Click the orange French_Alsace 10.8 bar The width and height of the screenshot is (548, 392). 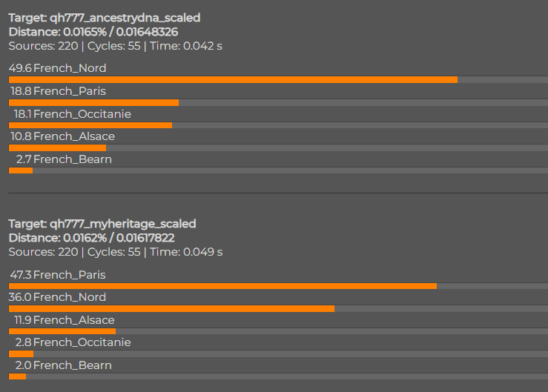[57, 147]
